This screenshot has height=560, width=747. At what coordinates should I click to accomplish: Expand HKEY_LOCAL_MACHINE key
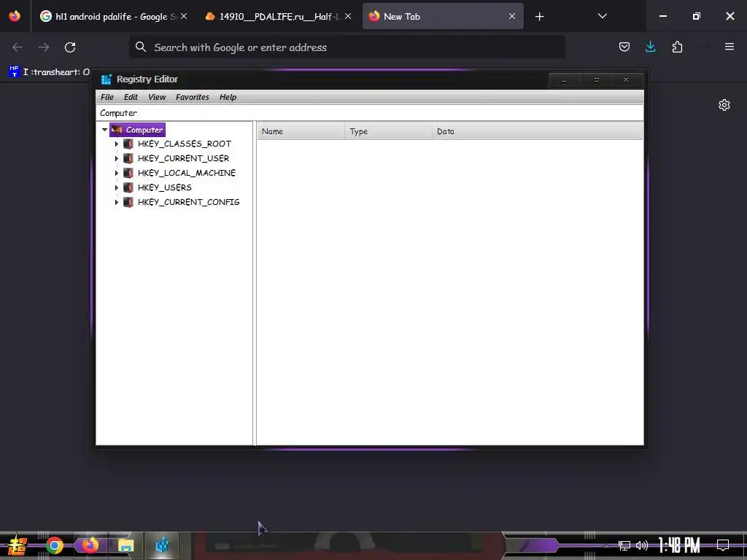click(x=116, y=173)
